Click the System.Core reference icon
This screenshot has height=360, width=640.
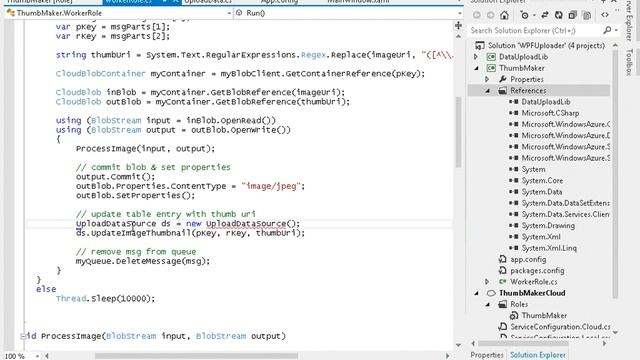tap(513, 180)
